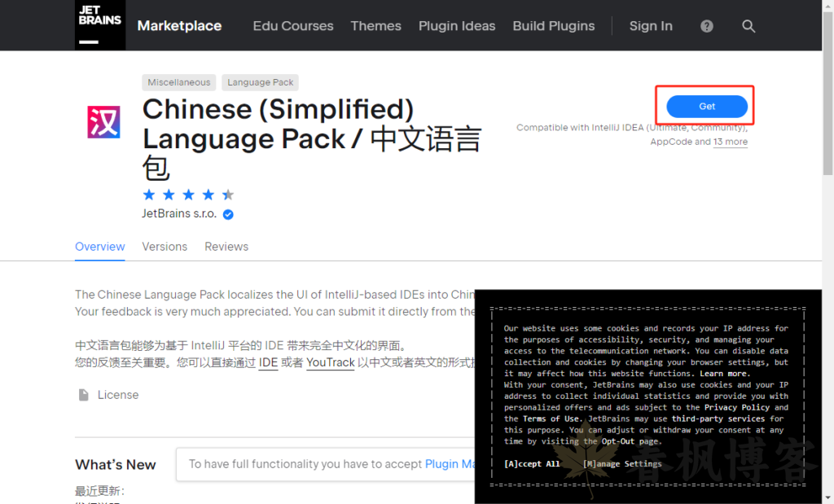The width and height of the screenshot is (834, 504).
Task: Select the Overview tab
Action: (99, 247)
